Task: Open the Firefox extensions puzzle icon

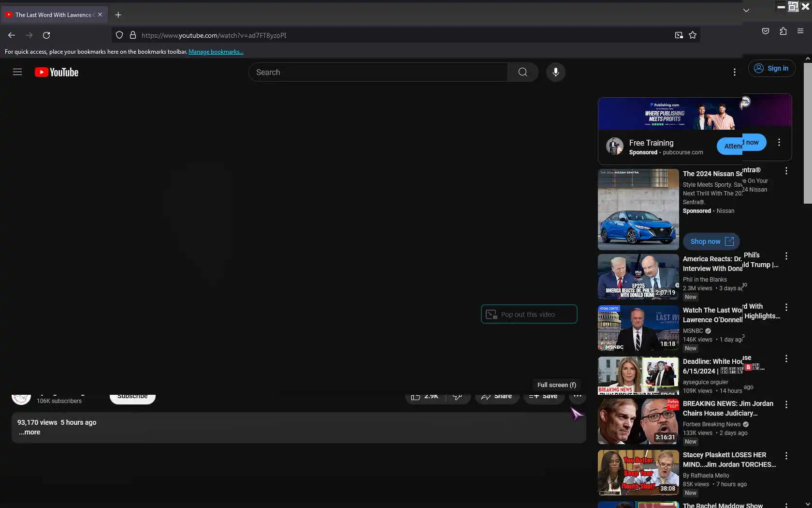Action: (x=783, y=31)
